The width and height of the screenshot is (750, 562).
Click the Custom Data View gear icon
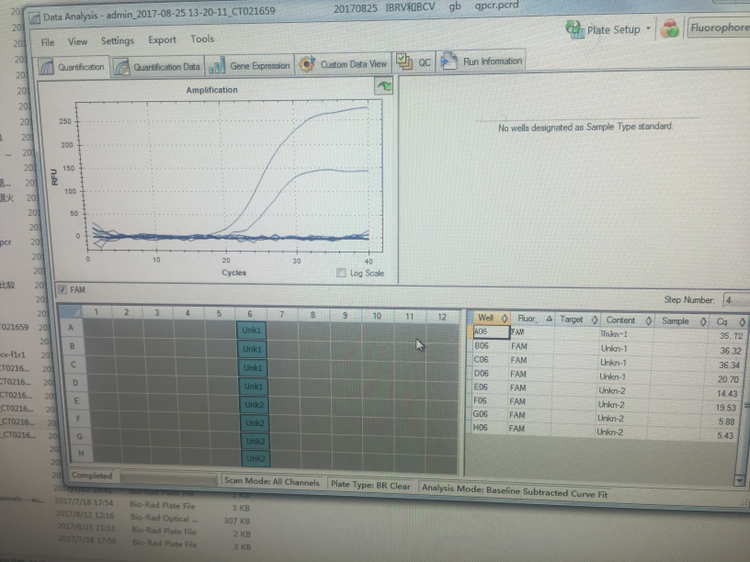(307, 64)
